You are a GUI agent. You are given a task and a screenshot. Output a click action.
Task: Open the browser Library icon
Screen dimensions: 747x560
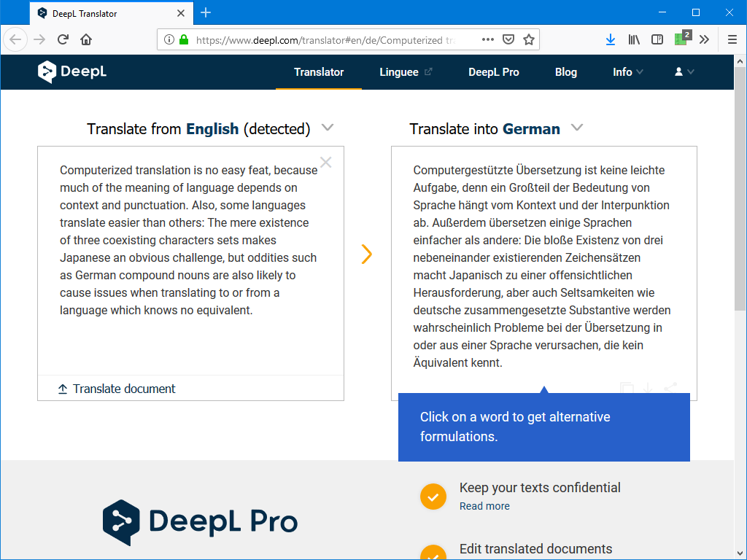634,39
